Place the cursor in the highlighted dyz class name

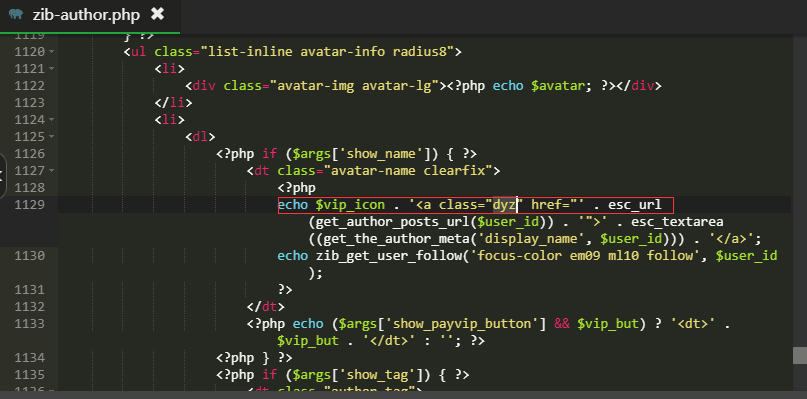[x=504, y=205]
